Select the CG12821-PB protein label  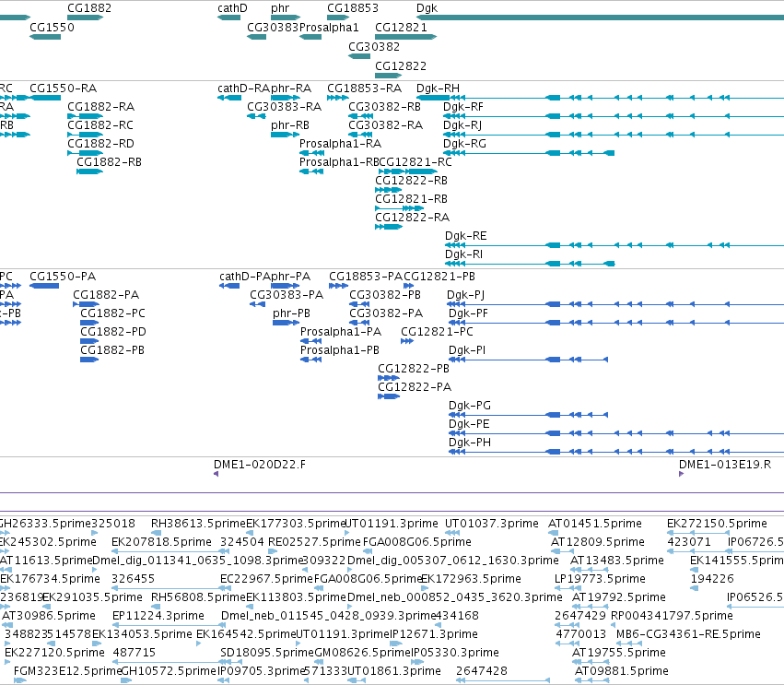point(439,277)
